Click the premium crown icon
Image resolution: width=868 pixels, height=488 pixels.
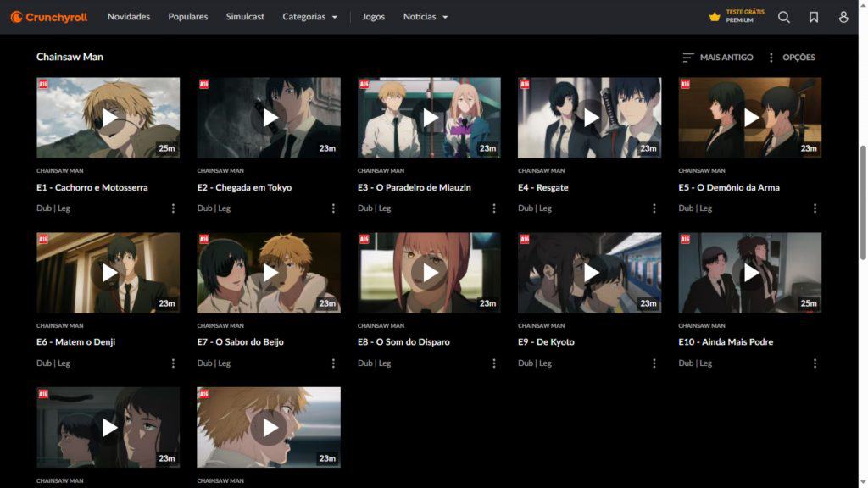click(715, 17)
